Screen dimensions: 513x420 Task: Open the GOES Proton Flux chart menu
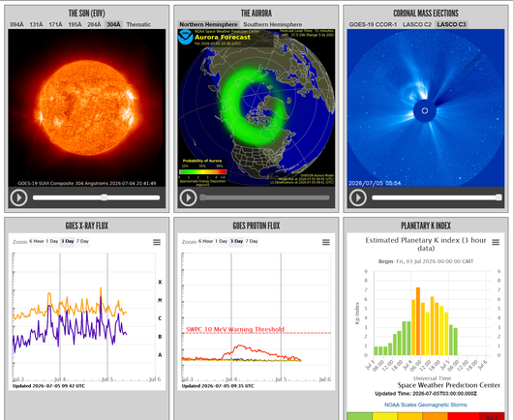click(326, 242)
